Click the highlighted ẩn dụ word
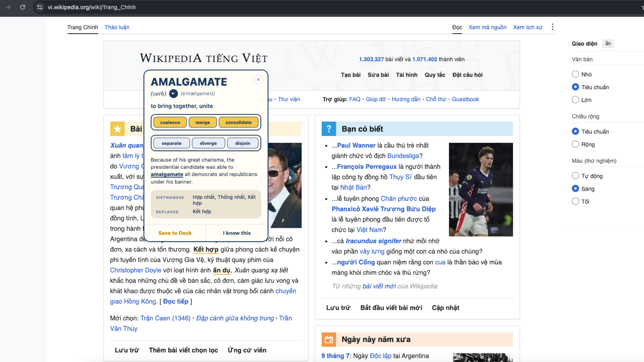The image size is (644, 362). tap(221, 270)
